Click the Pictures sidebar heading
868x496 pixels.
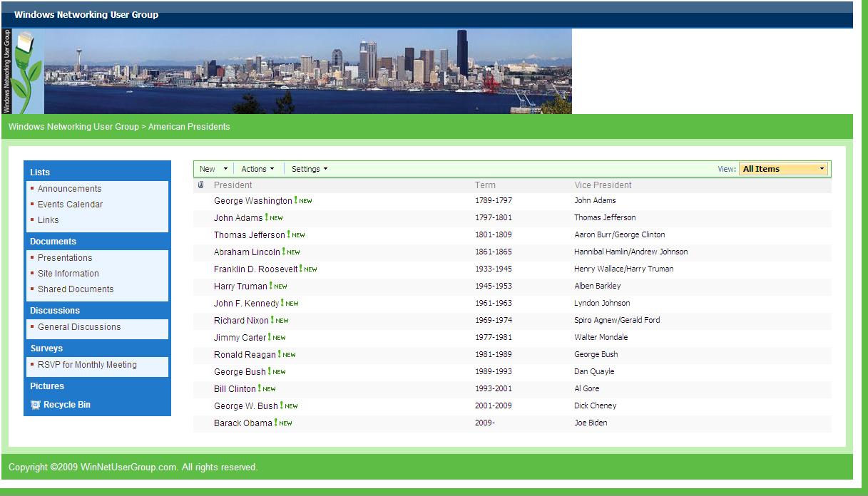click(x=47, y=386)
